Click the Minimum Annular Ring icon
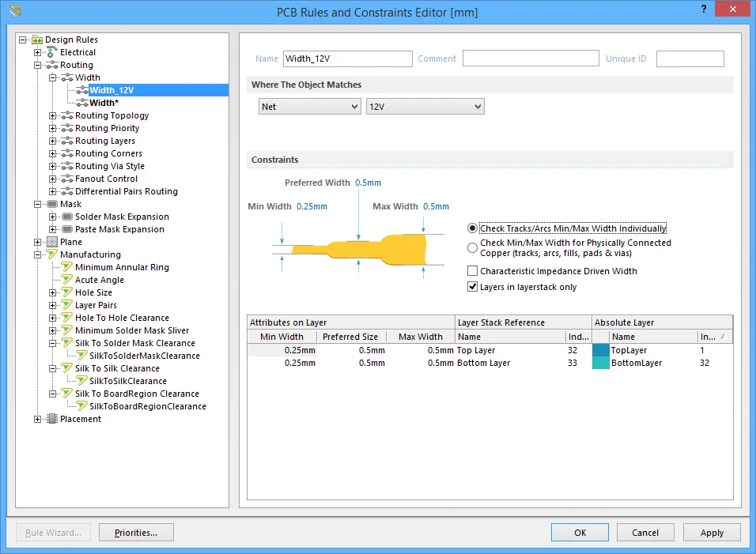The width and height of the screenshot is (756, 554). pyautogui.click(x=67, y=267)
